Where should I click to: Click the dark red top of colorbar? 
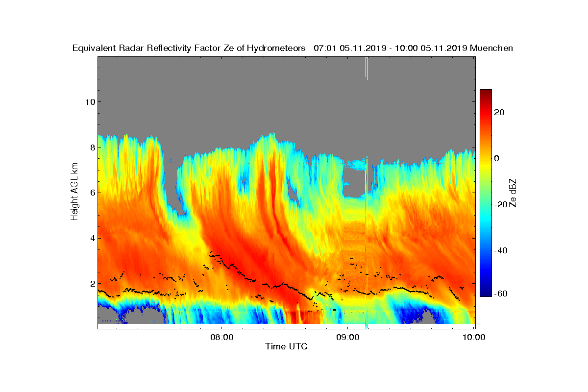tap(486, 93)
